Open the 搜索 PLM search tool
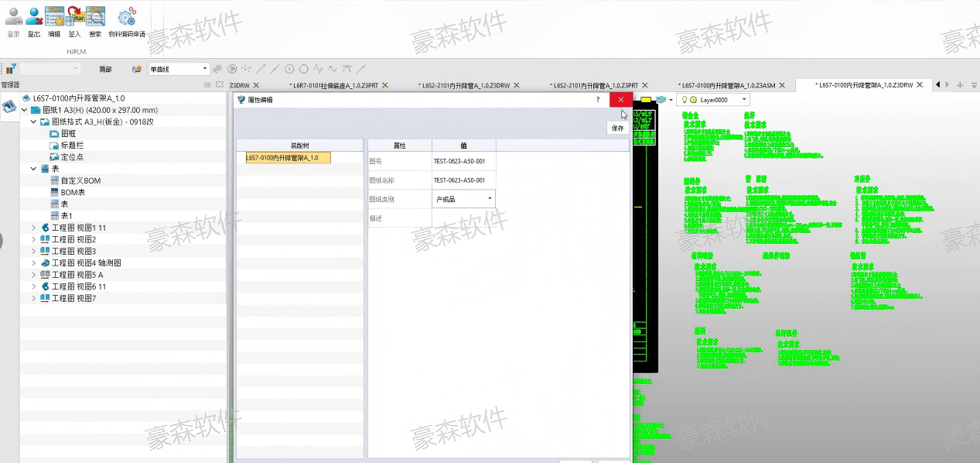Image resolution: width=980 pixels, height=463 pixels. coord(95,16)
